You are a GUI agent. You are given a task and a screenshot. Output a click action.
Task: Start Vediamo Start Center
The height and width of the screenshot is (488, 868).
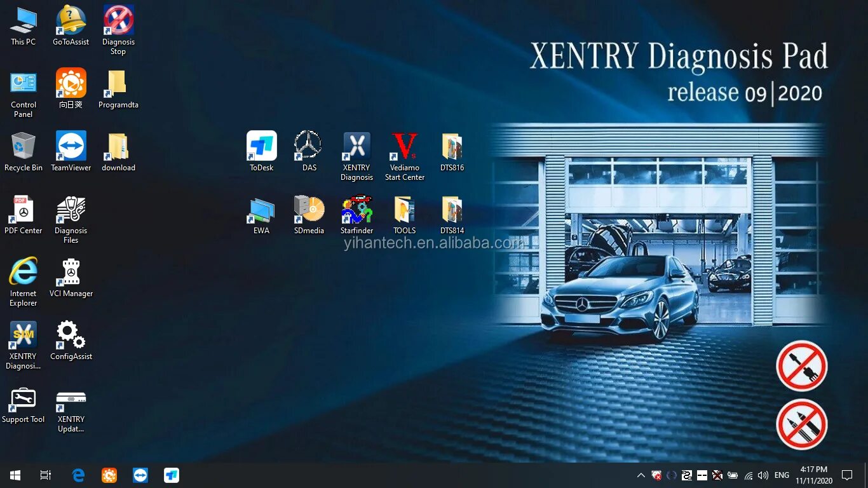tap(404, 145)
